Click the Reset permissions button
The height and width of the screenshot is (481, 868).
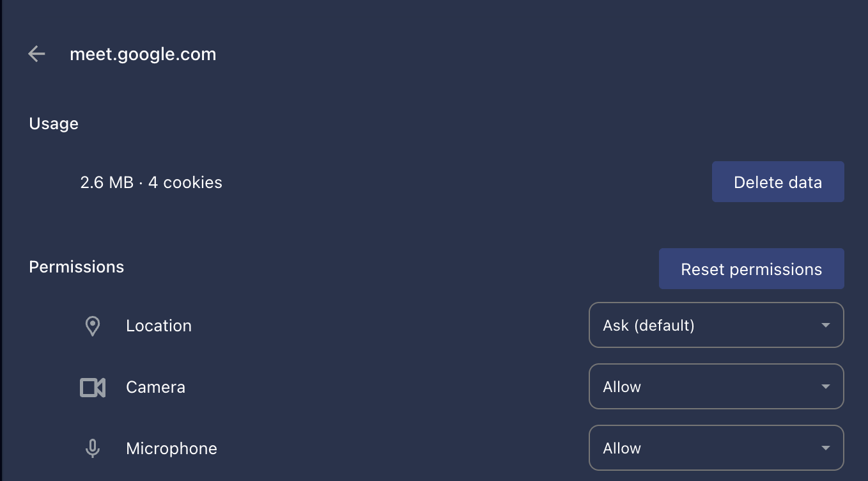pyautogui.click(x=751, y=269)
